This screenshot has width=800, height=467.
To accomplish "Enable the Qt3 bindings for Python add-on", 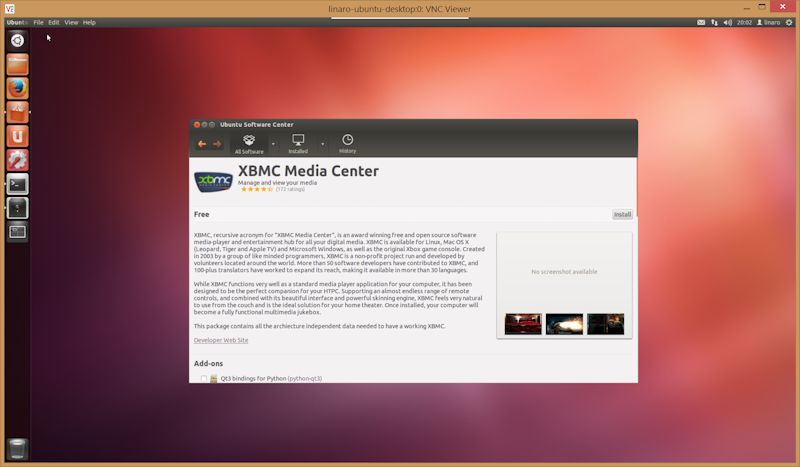I will click(x=204, y=379).
